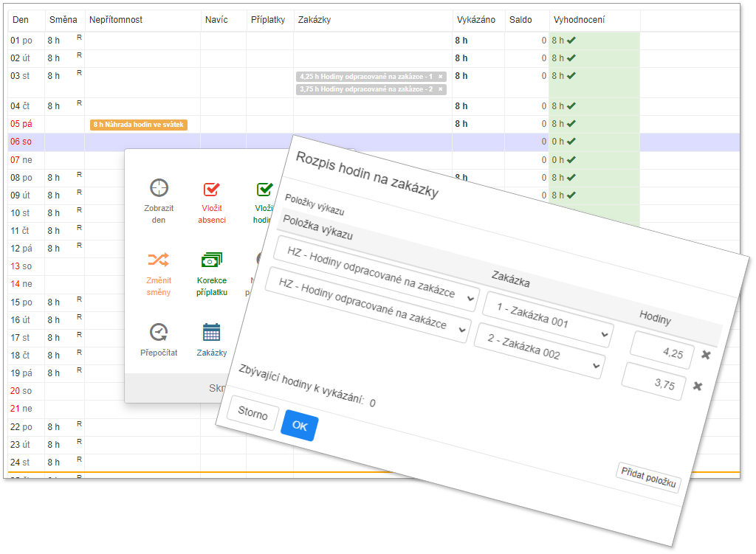Image resolution: width=756 pixels, height=554 pixels.
Task: Click Hodiny column heading in dialog
Action: tap(656, 317)
